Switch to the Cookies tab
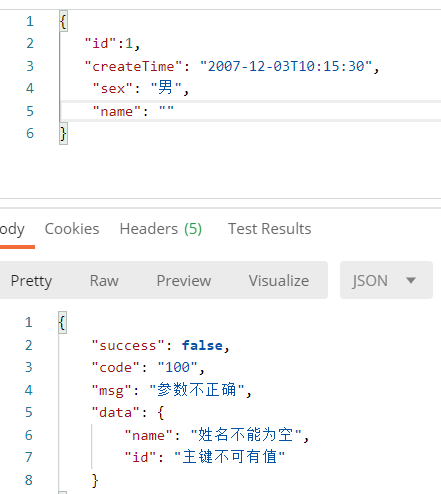This screenshot has height=494, width=441. click(72, 229)
